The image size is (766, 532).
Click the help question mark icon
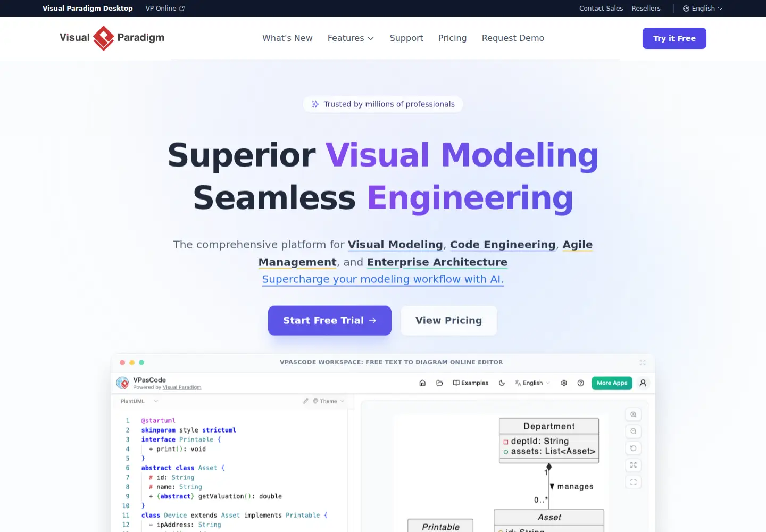580,383
